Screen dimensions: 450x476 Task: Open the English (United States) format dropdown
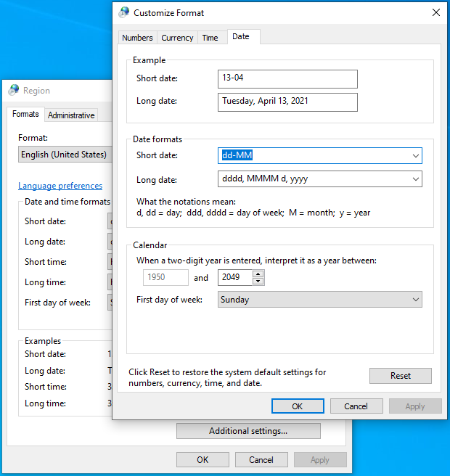(x=65, y=155)
